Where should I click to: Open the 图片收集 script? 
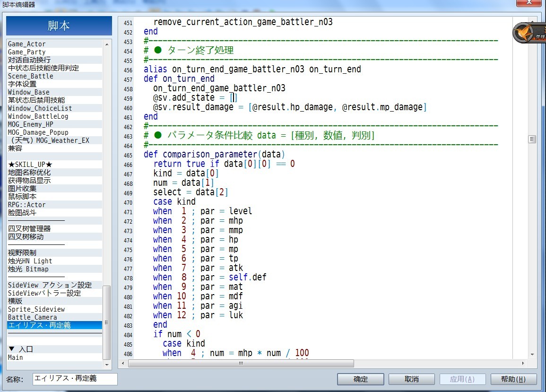click(x=55, y=189)
